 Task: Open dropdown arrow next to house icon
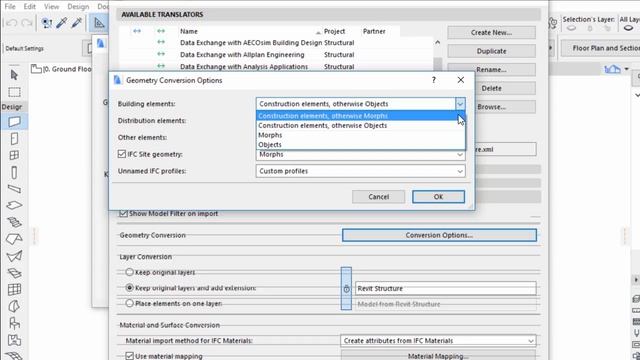[x=627, y=69]
